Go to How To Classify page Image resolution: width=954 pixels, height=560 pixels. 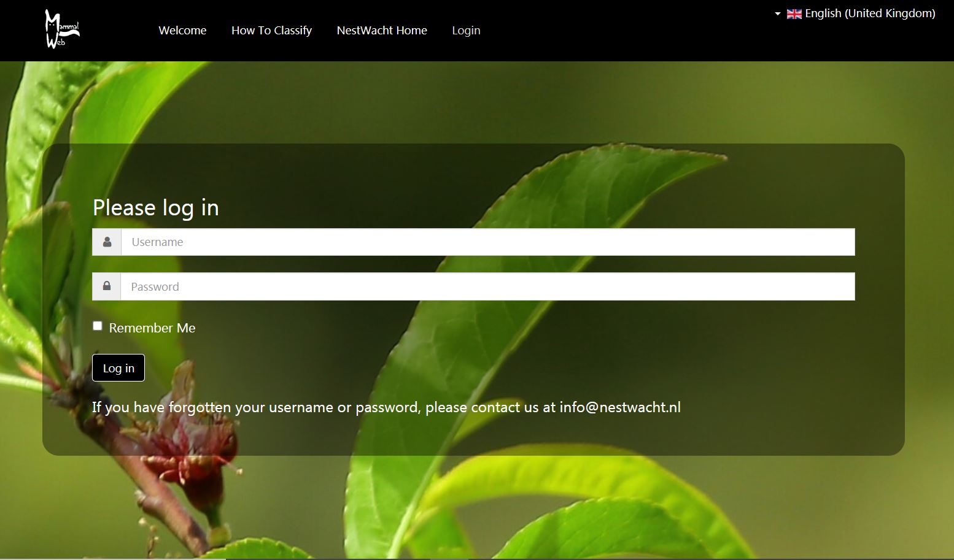click(x=271, y=31)
